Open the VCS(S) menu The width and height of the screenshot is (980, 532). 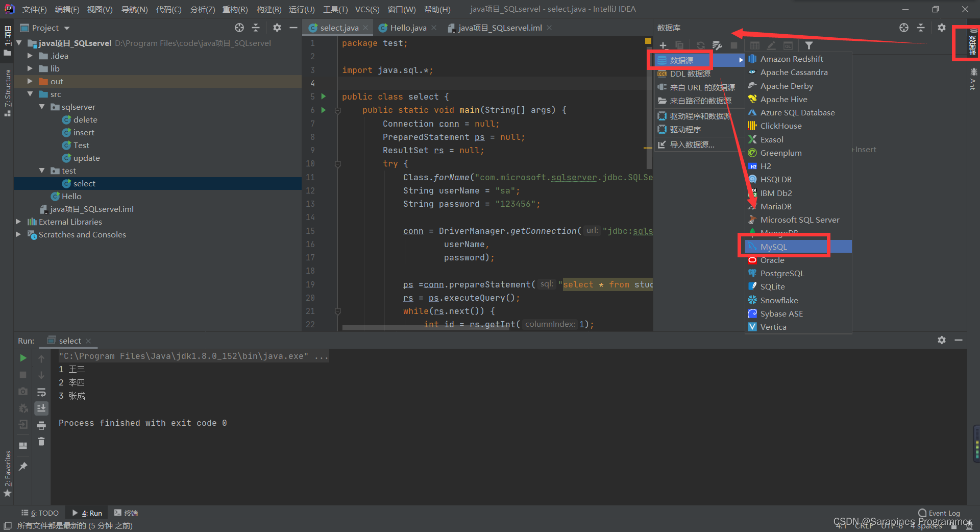[367, 9]
